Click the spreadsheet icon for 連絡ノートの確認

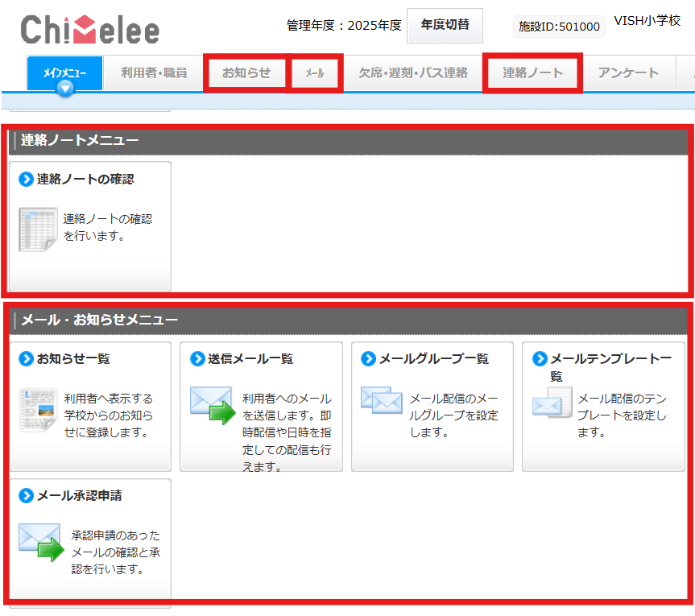click(38, 229)
